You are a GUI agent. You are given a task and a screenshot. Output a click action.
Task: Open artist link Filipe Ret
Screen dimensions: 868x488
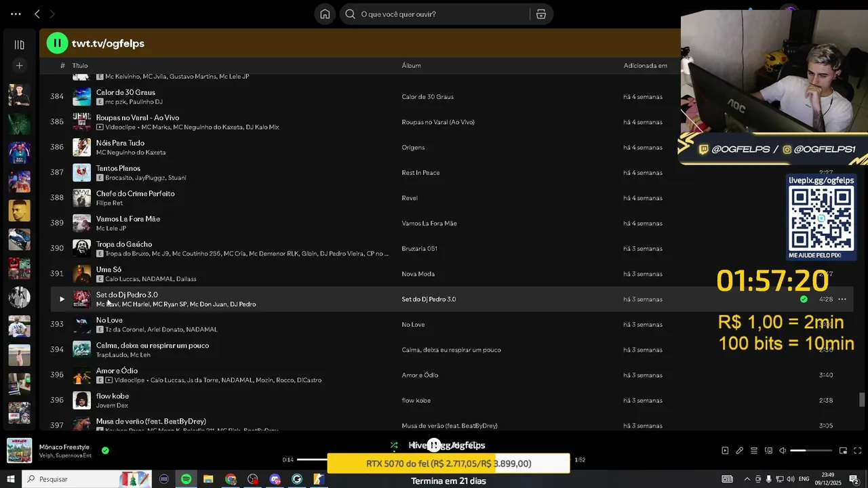coord(109,203)
